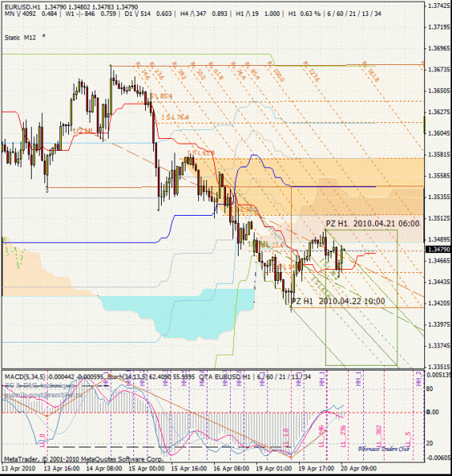Click the 1.36965 price axis label

pos(439,48)
